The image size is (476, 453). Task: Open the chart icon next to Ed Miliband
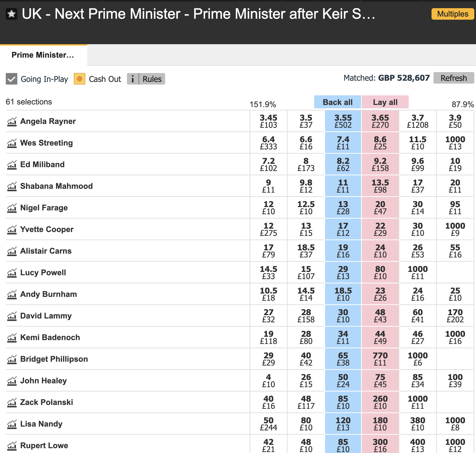tap(12, 165)
